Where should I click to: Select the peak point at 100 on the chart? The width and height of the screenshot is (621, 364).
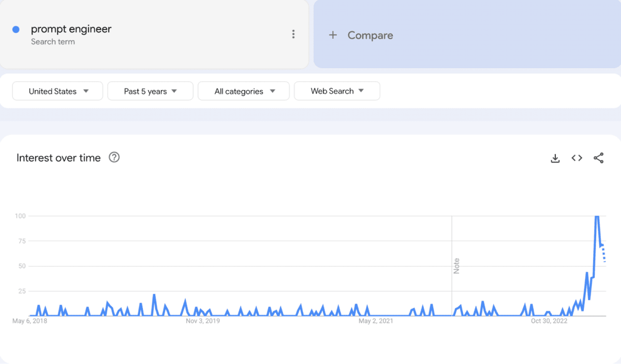[x=597, y=216]
